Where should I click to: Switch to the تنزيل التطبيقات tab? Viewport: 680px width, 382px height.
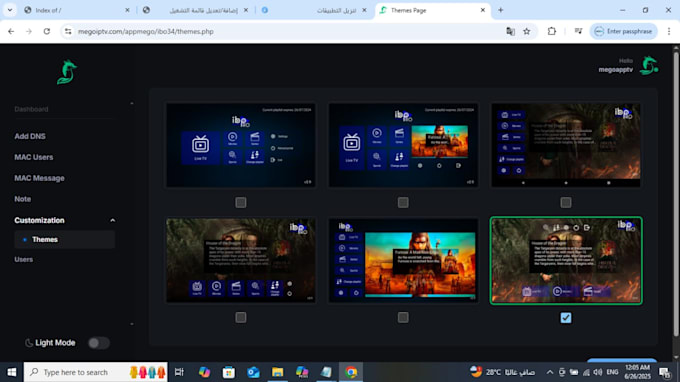click(x=315, y=10)
